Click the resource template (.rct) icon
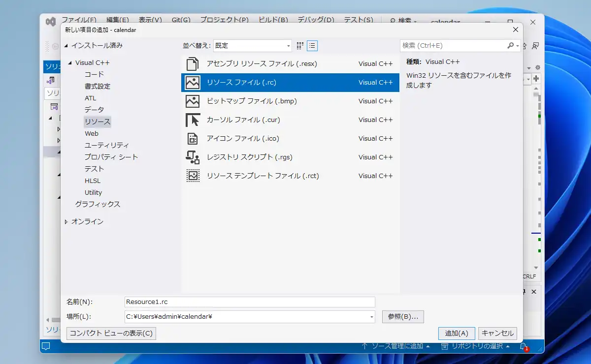This screenshot has width=591, height=364. point(193,176)
